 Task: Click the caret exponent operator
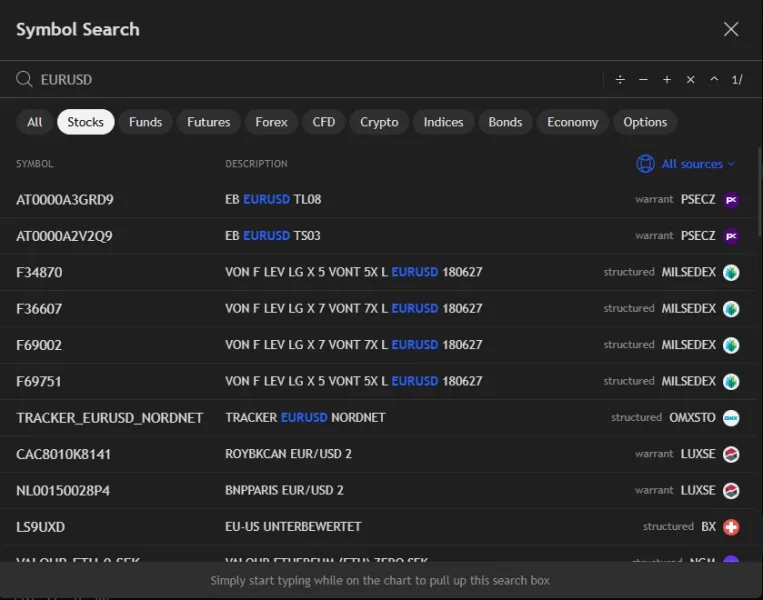pos(714,80)
